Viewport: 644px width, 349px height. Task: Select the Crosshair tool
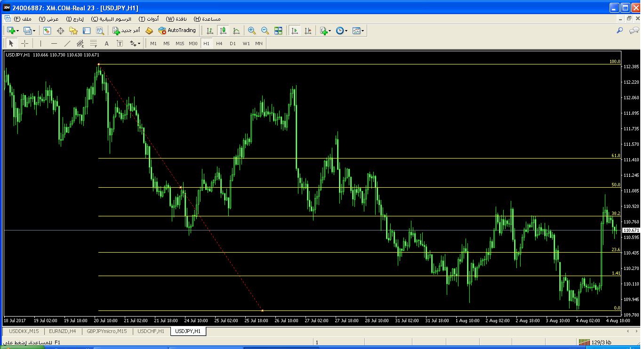point(25,43)
